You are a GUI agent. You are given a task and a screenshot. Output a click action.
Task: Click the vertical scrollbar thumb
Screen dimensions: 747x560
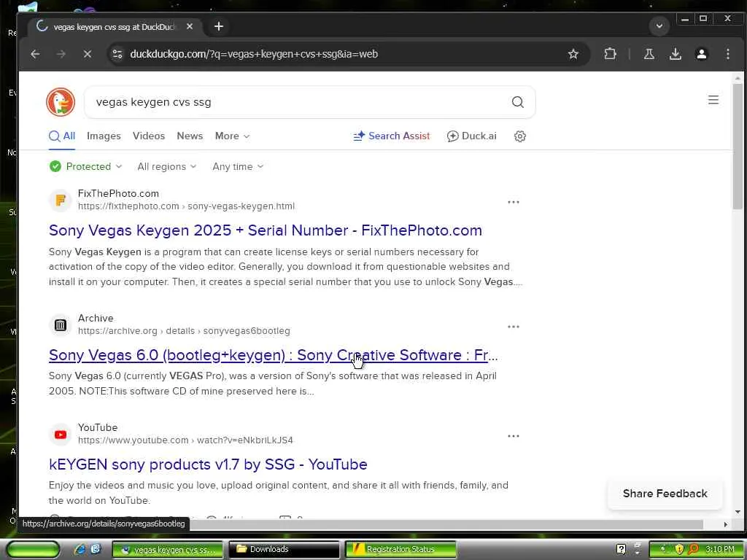pos(738,146)
